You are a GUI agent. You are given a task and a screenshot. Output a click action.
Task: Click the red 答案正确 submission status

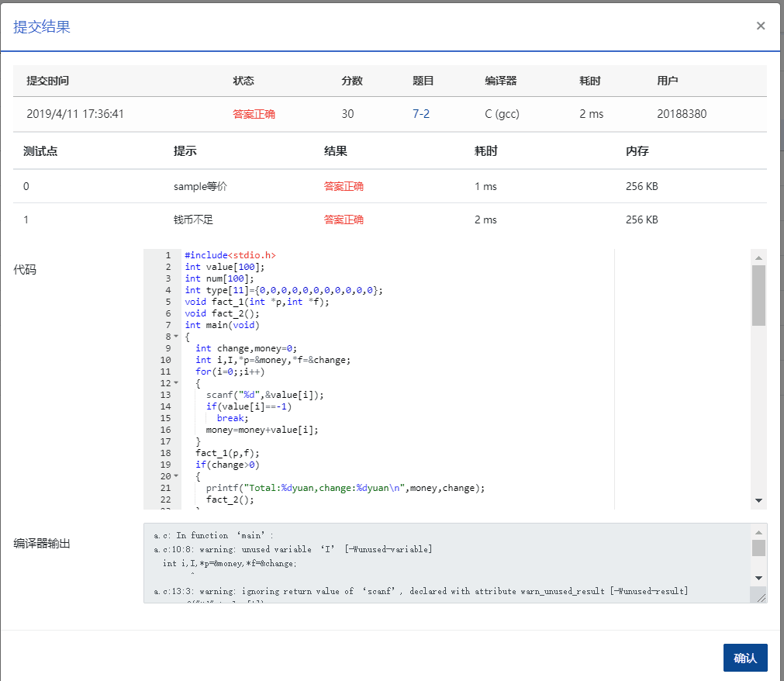pos(254,114)
